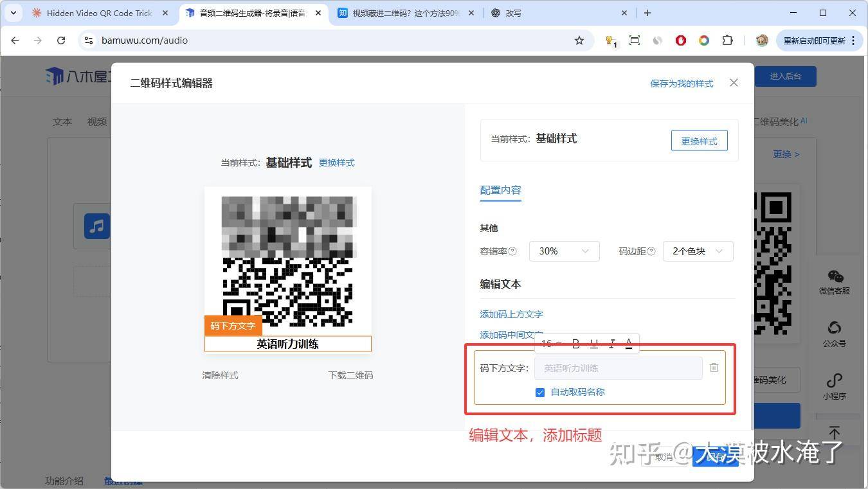The image size is (868, 489).
Task: Delete the text below the code via the trash icon
Action: (x=714, y=368)
